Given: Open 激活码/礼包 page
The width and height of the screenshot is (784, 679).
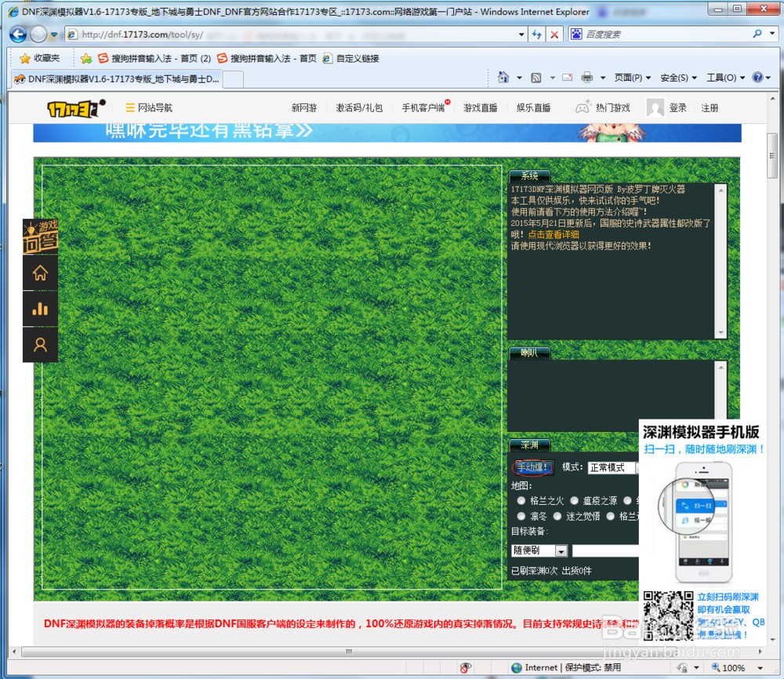Looking at the screenshot, I should point(359,107).
